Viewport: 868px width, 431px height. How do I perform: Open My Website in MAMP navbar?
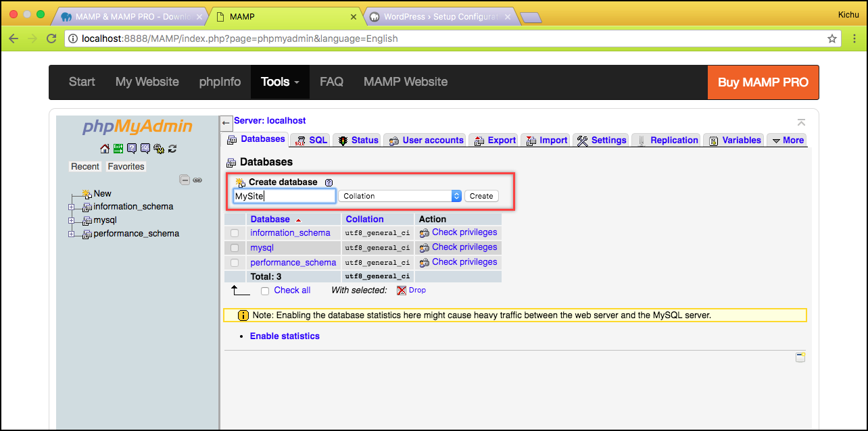(147, 82)
